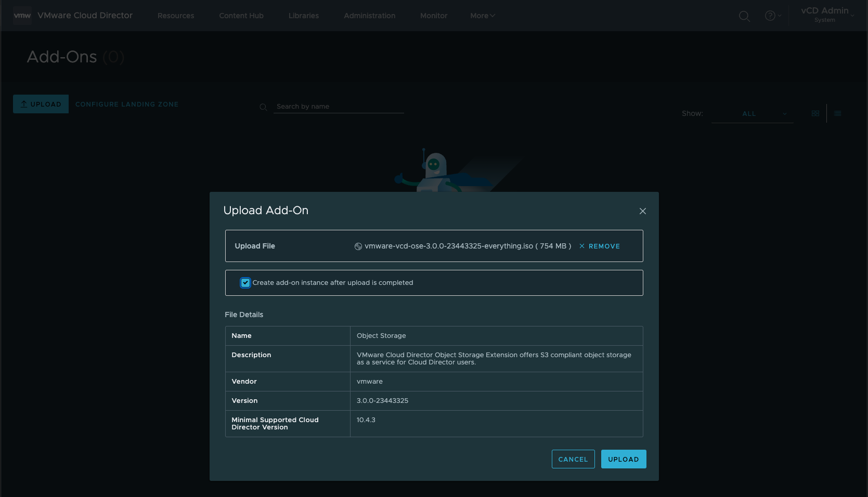
Task: Confirm with the dialog Upload button
Action: click(624, 459)
